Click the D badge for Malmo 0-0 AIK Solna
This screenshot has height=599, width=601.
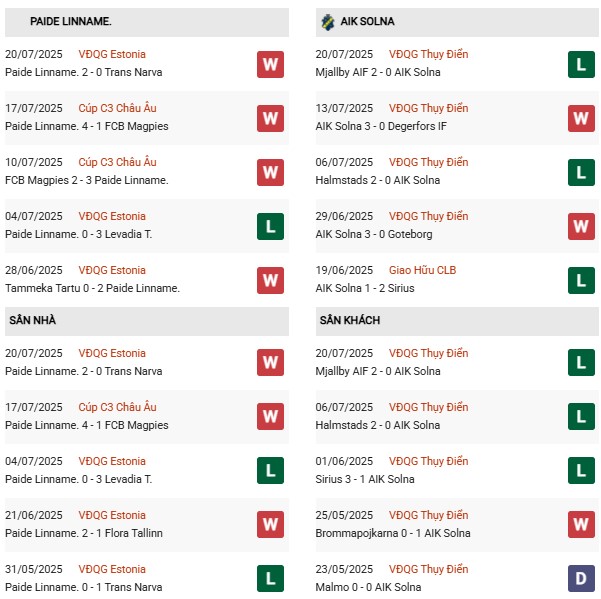[x=582, y=578]
